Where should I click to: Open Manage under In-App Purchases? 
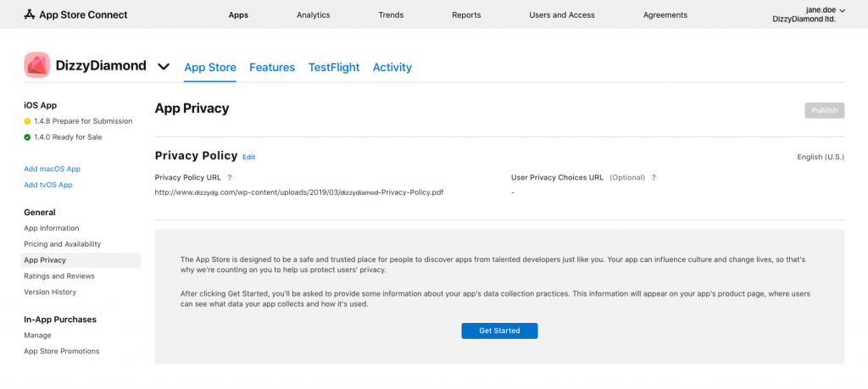pyautogui.click(x=37, y=336)
